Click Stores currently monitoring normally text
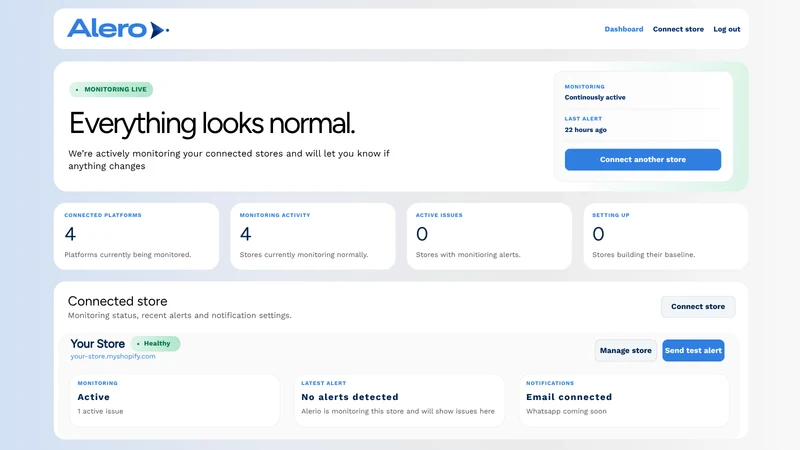The image size is (800, 450). coord(304,255)
